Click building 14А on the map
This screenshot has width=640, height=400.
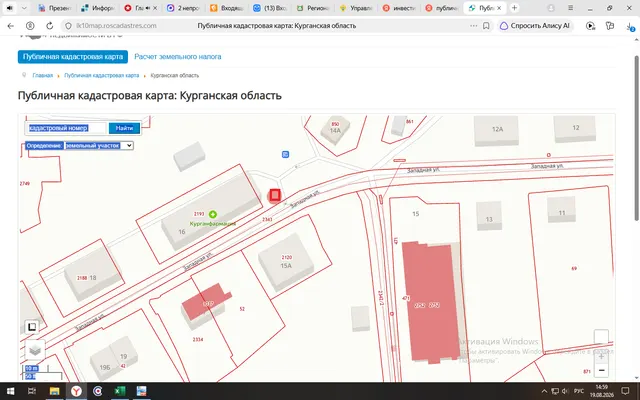click(335, 130)
